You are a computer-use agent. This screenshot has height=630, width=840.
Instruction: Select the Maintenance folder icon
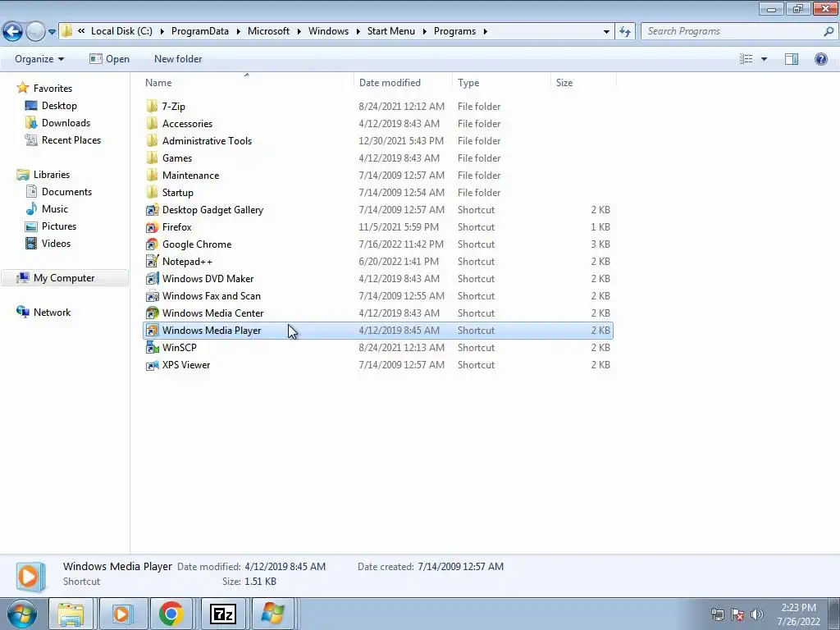(152, 175)
